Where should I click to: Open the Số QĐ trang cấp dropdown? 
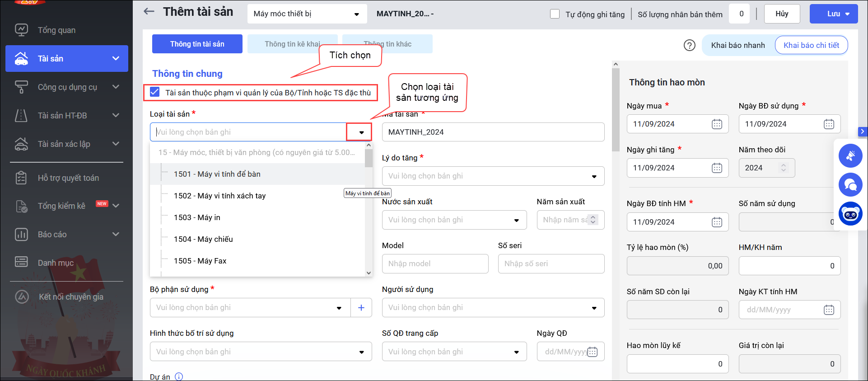tap(454, 352)
